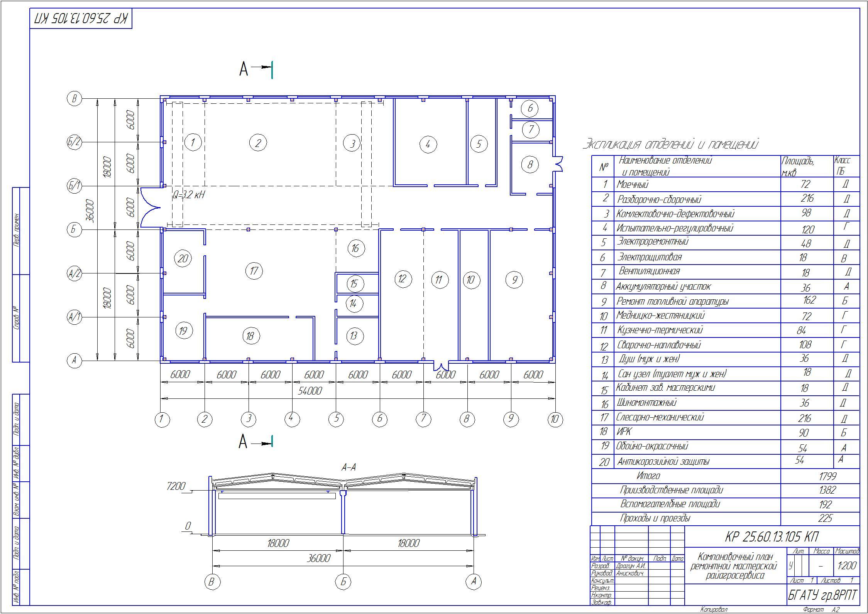Click the double door symbol on left wall

click(x=150, y=208)
